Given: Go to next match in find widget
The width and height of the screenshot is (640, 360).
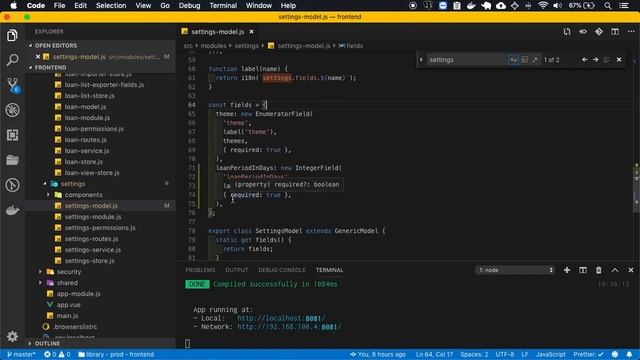Looking at the screenshot, I should (x=596, y=60).
